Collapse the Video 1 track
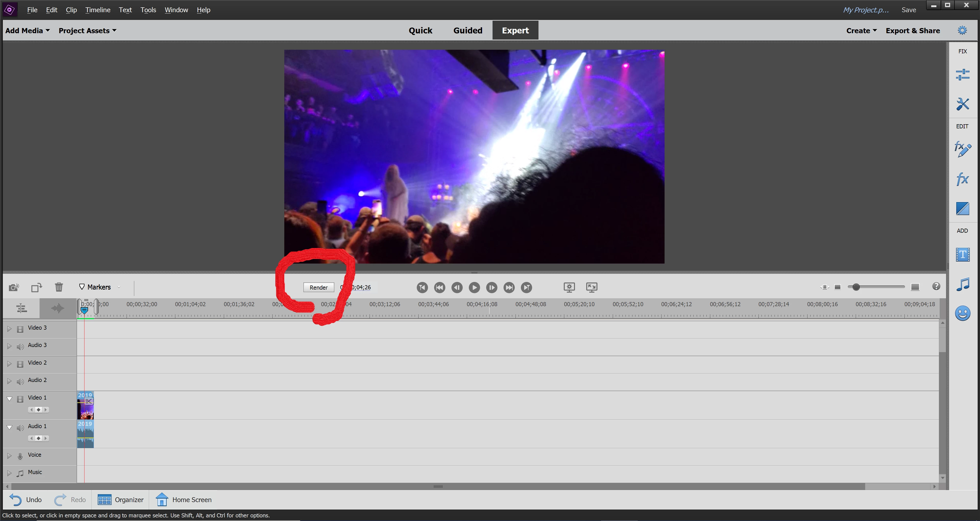Image resolution: width=980 pixels, height=521 pixels. tap(9, 399)
